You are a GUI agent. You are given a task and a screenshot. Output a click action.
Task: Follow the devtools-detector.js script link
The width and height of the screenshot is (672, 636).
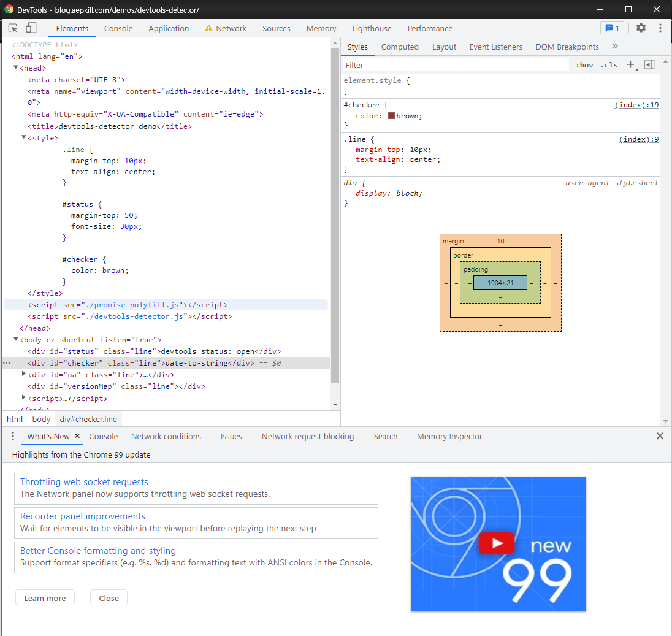click(134, 316)
